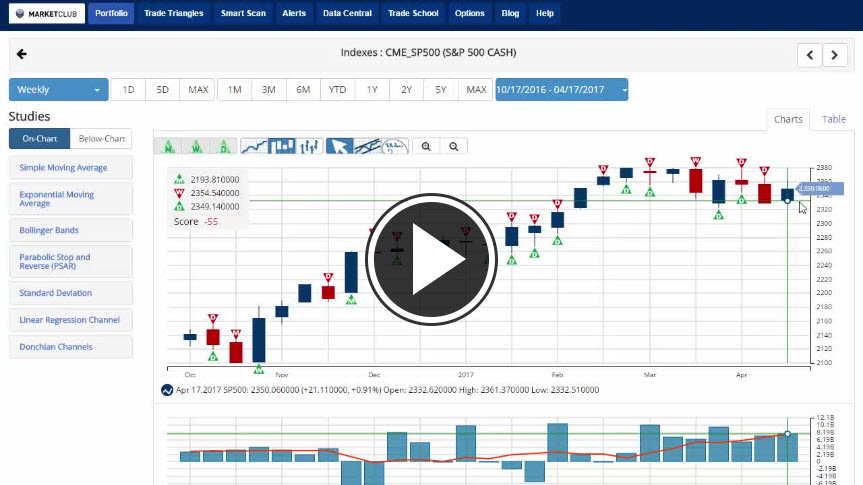Switch to the Table tab

point(833,119)
